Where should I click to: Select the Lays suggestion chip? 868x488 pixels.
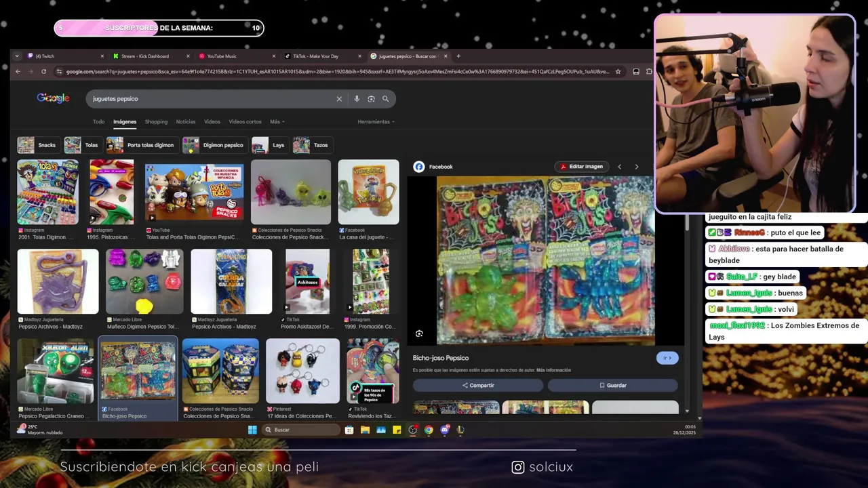269,145
